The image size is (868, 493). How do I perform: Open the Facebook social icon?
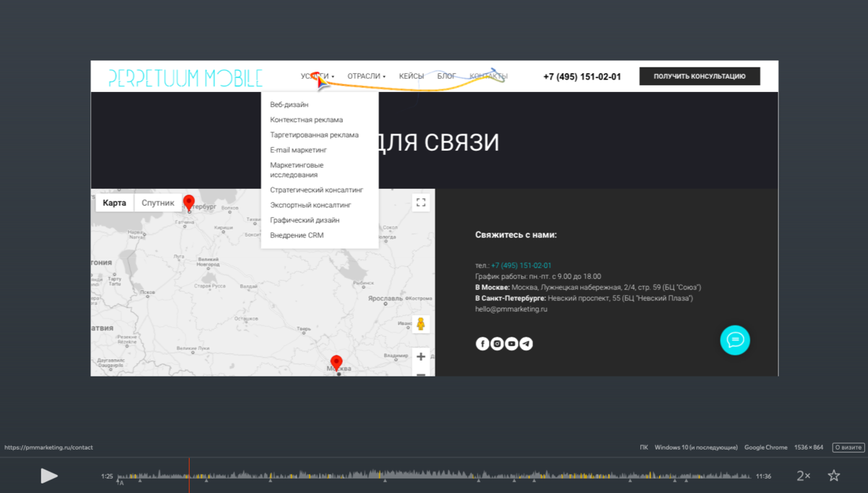point(482,343)
